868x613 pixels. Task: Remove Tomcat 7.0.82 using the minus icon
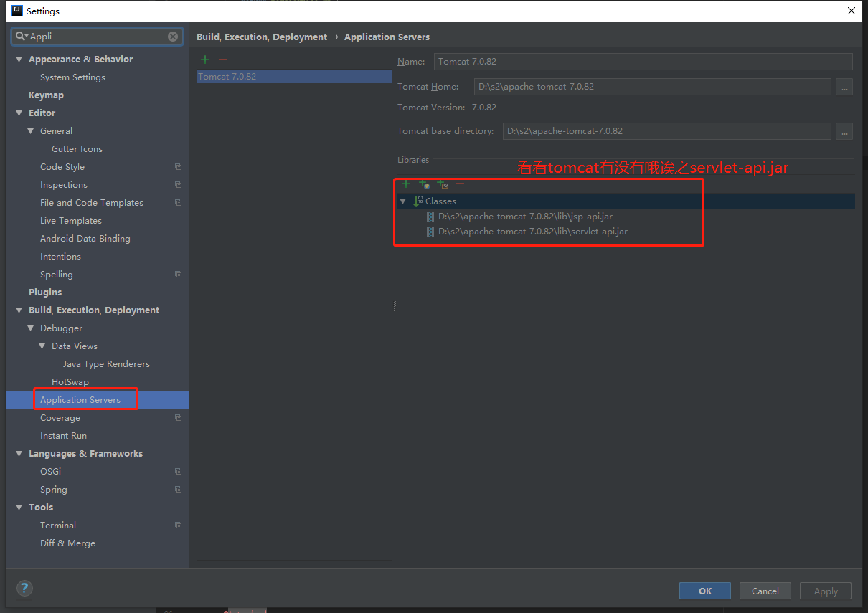pyautogui.click(x=222, y=59)
